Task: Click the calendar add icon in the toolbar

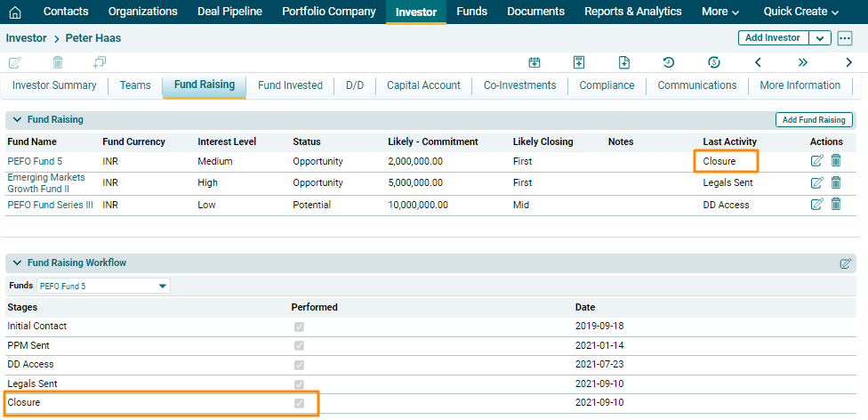Action: tap(534, 62)
